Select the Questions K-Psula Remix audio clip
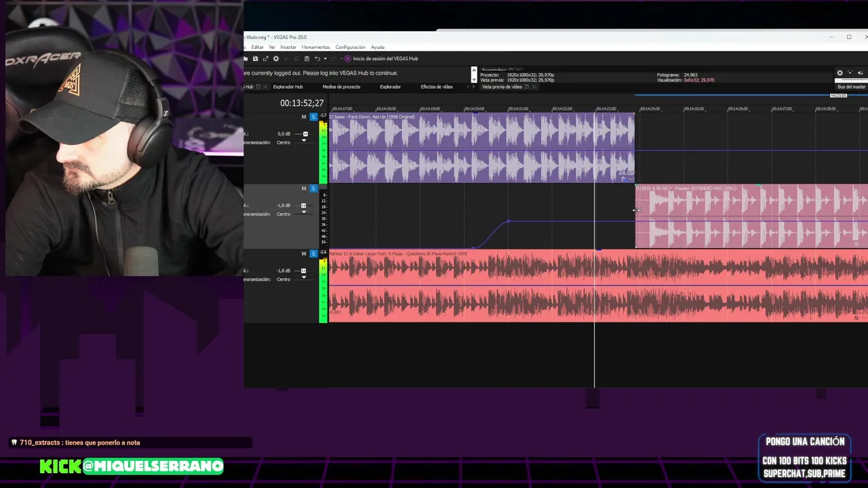The width and height of the screenshot is (868, 488). coord(598,285)
